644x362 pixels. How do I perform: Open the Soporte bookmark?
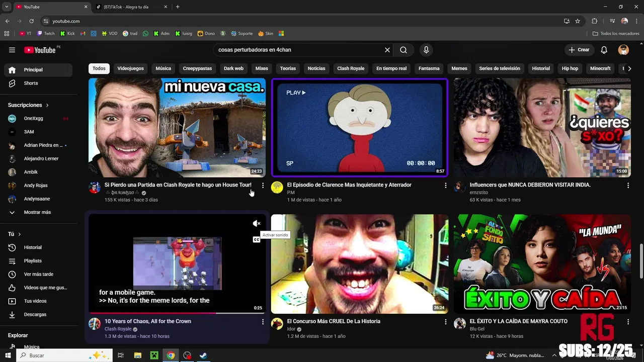point(242,34)
